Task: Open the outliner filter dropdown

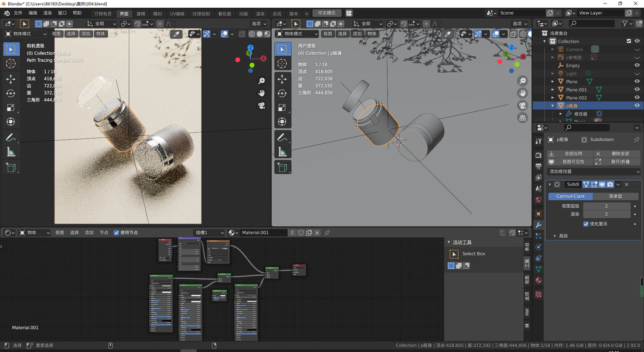Action: click(x=627, y=24)
